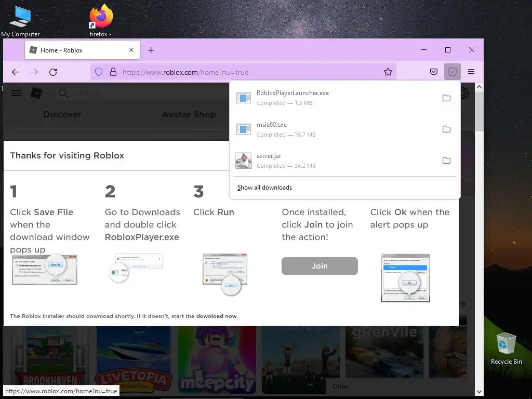Image resolution: width=532 pixels, height=399 pixels.
Task: Go back using the browser back arrow
Action: [x=16, y=72]
